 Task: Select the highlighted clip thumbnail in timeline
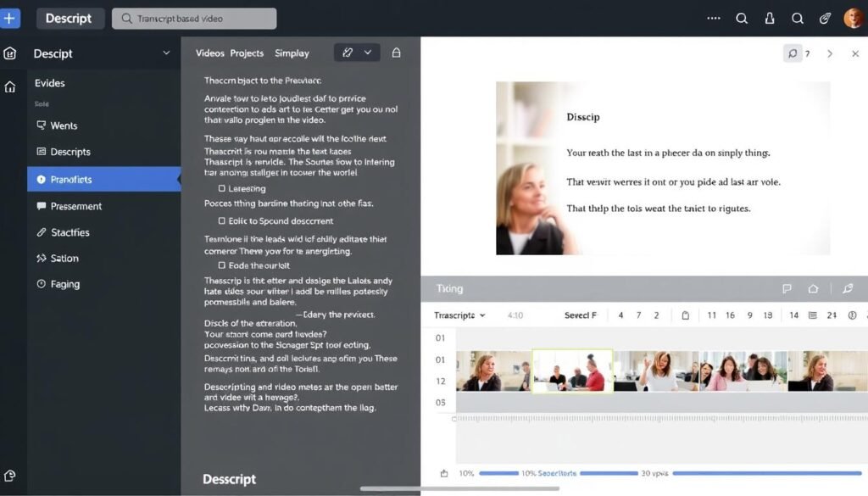572,371
